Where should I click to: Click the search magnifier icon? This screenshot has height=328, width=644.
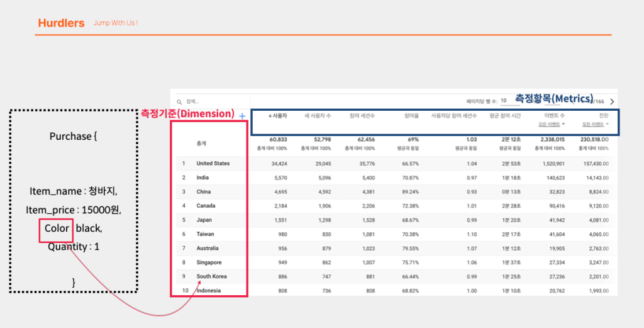179,102
